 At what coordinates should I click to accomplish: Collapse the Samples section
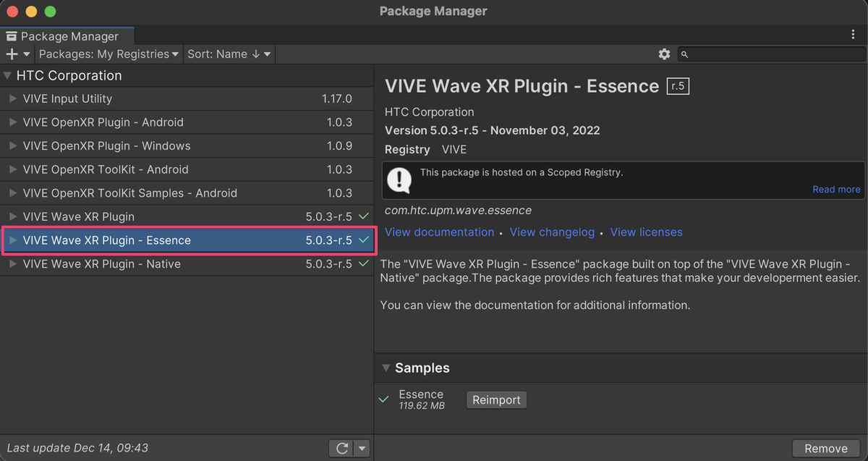[386, 368]
